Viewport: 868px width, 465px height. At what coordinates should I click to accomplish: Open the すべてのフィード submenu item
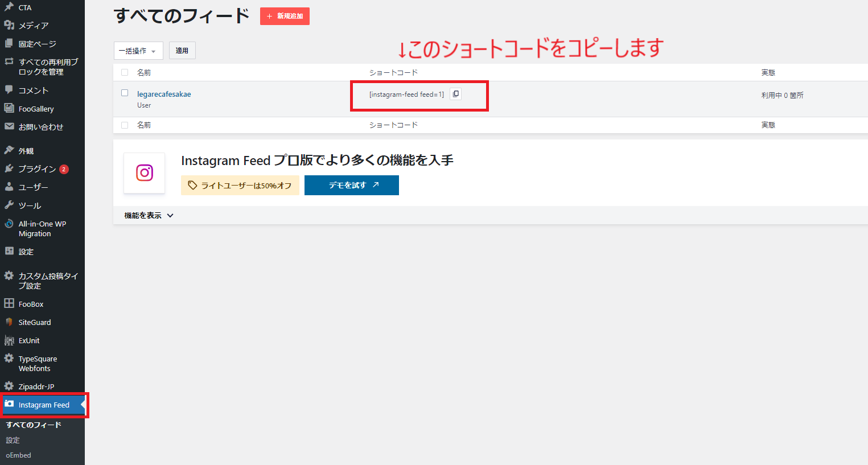[x=34, y=425]
